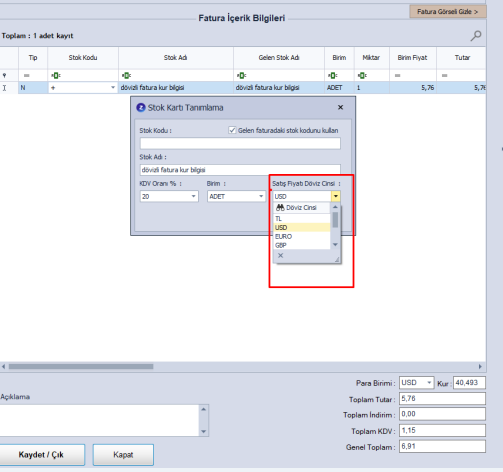Click filter icon in Birim column
503x472 pixels.
click(x=332, y=76)
